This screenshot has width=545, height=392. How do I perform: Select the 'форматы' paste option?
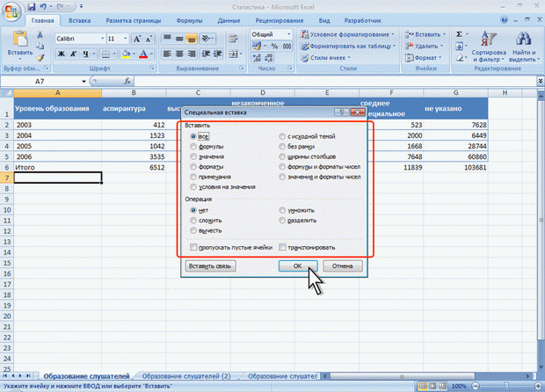coord(193,167)
